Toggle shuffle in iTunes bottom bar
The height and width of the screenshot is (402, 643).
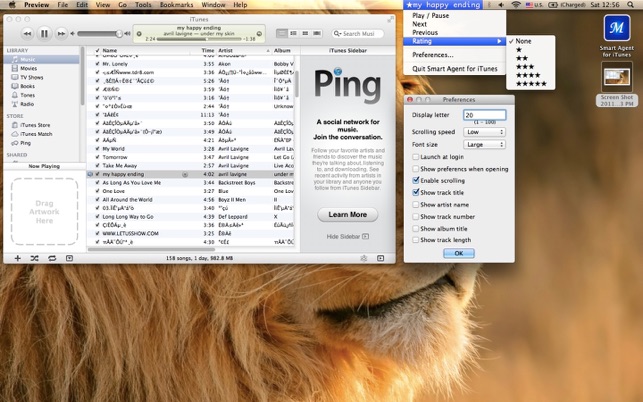tap(34, 258)
